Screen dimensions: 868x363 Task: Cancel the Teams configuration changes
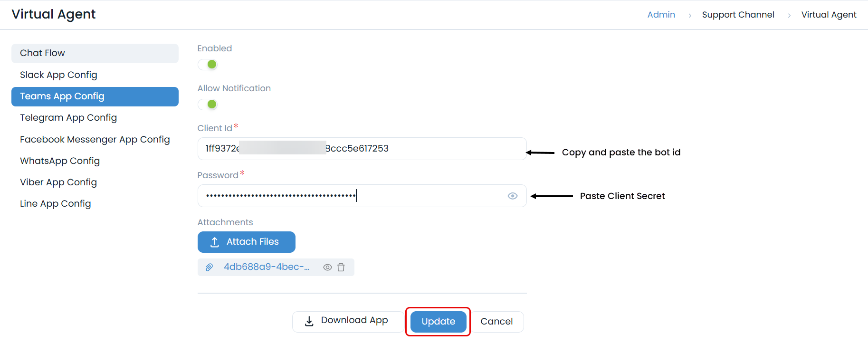(496, 322)
